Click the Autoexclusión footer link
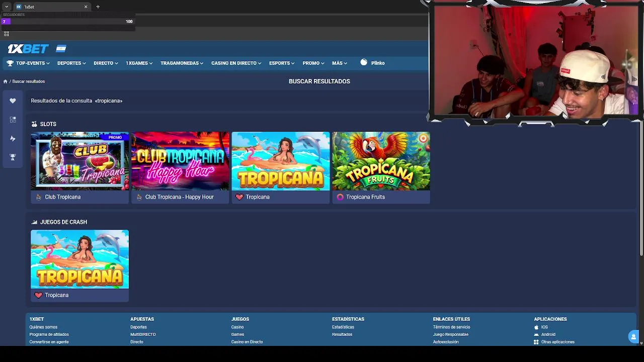The height and width of the screenshot is (362, 644). pos(446,342)
